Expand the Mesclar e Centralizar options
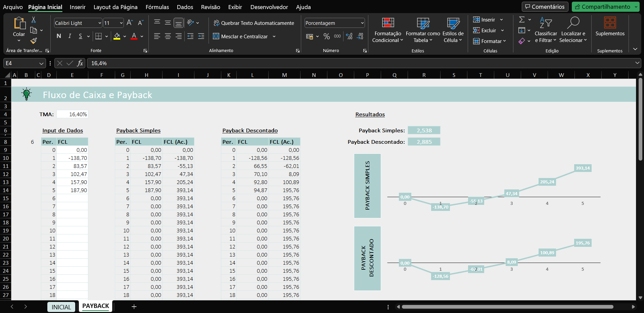644x313 pixels. coord(274,36)
